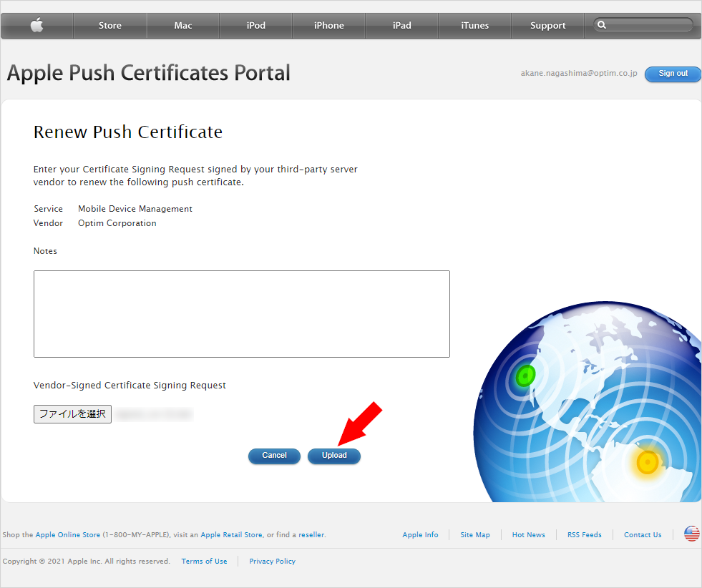Sign out of the portal
Viewport: 702px width, 588px height.
[673, 74]
